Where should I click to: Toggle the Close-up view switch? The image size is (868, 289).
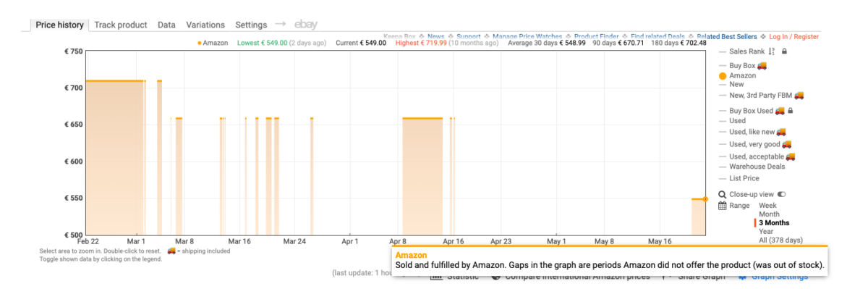(781, 195)
